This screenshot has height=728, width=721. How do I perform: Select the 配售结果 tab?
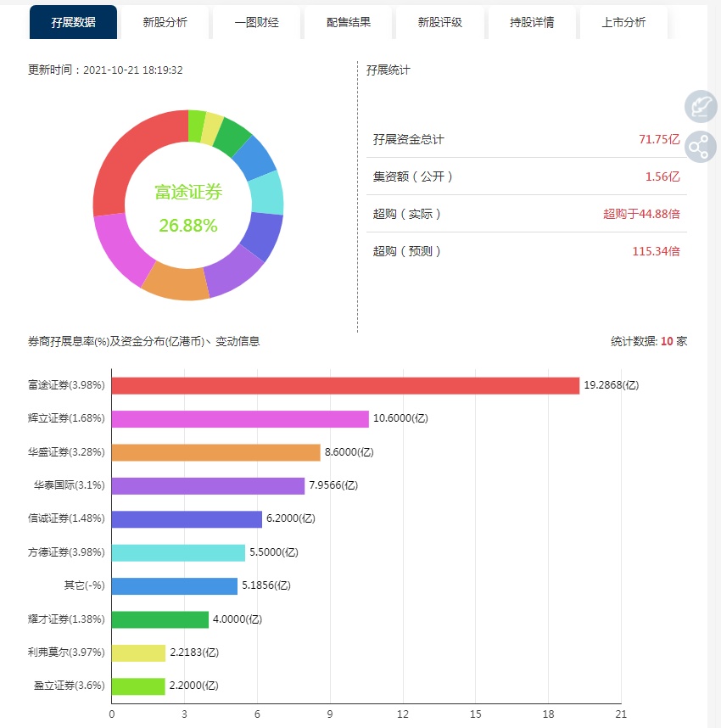[x=348, y=22]
